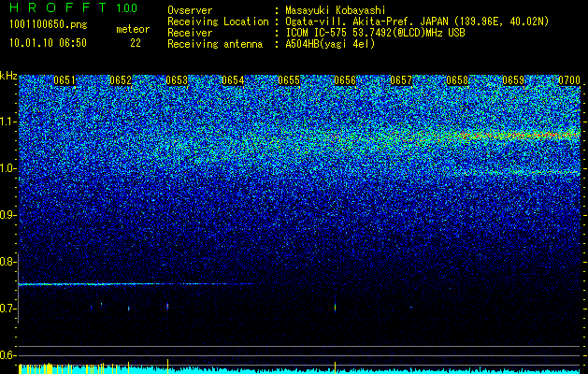Click the 'meteor' label

[x=133, y=29]
